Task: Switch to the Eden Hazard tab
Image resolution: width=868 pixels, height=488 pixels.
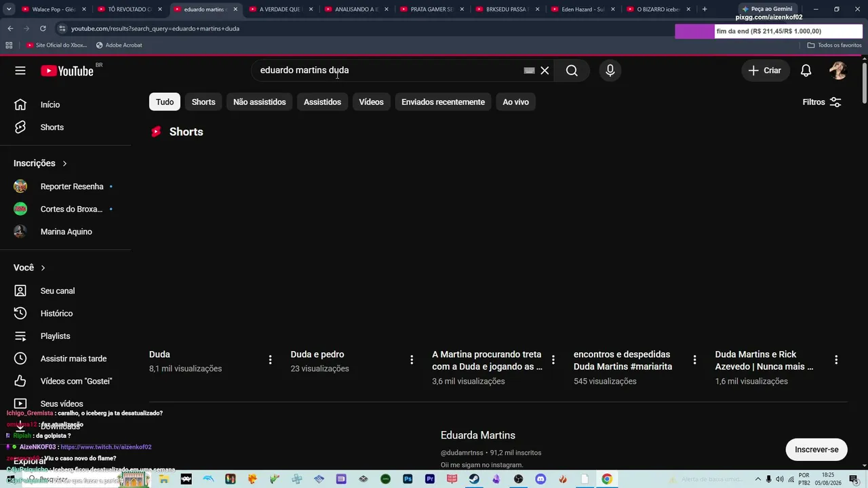Action: pos(583,9)
